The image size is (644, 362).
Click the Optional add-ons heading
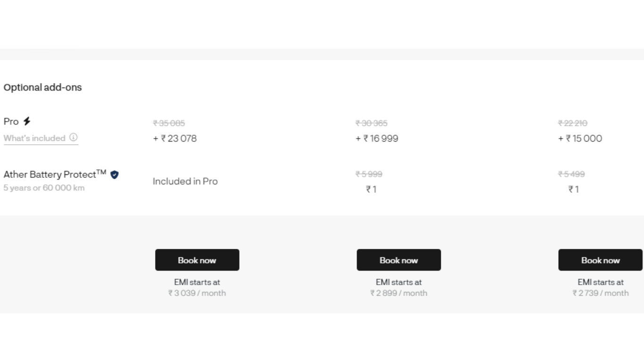coord(42,88)
